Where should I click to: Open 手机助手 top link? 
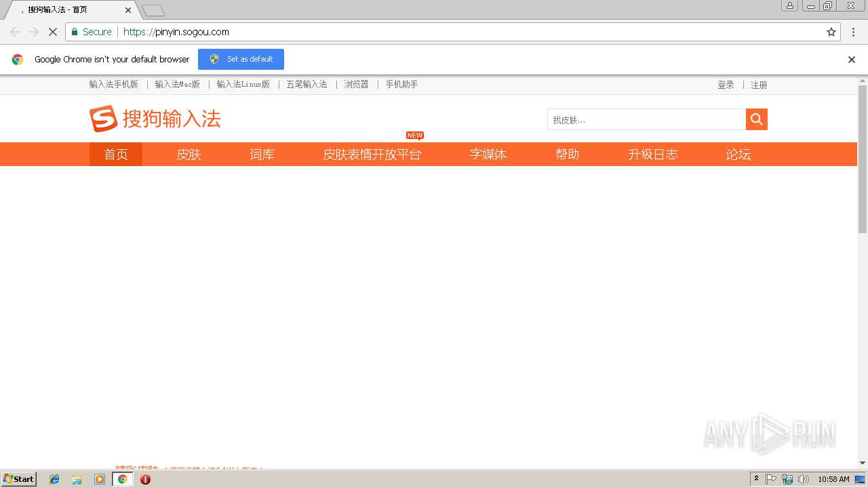coord(401,85)
